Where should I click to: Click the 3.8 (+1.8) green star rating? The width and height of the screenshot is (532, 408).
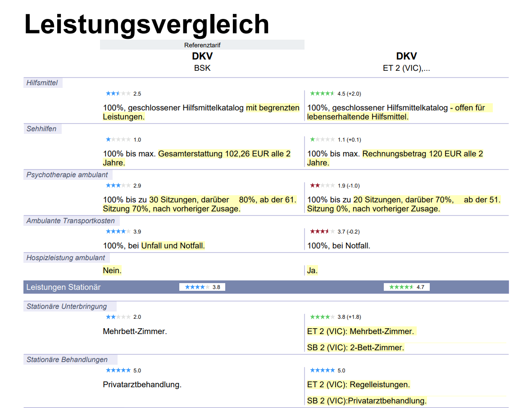pyautogui.click(x=336, y=316)
